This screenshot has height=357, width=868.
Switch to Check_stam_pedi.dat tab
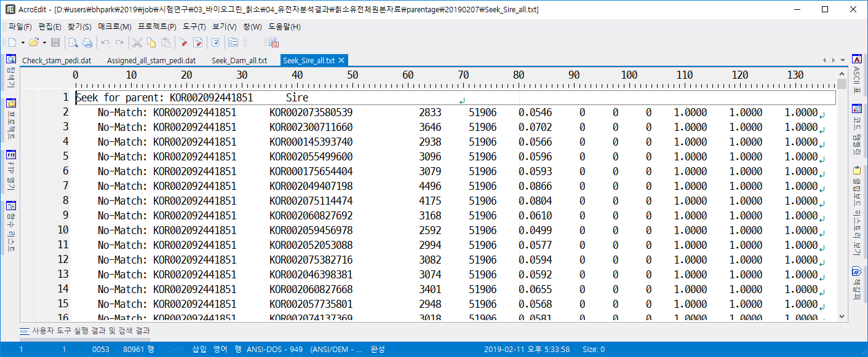tap(57, 60)
